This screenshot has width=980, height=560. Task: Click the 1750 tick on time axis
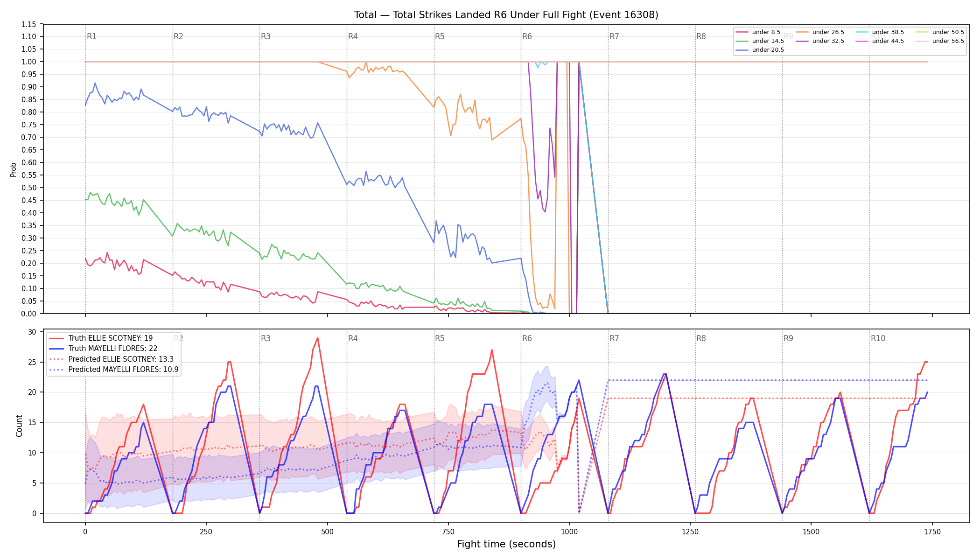click(x=932, y=532)
